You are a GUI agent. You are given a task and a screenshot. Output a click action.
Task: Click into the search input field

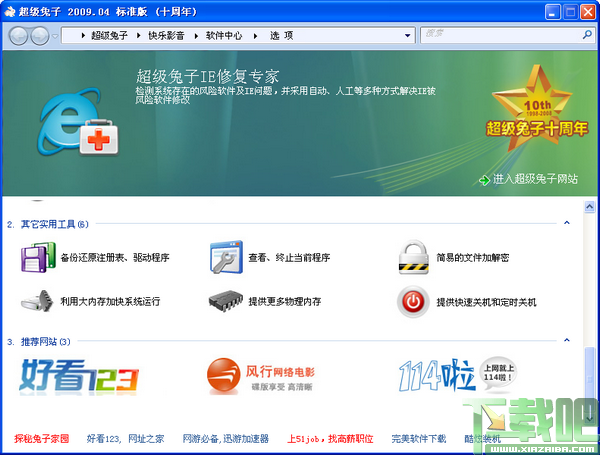[501, 35]
